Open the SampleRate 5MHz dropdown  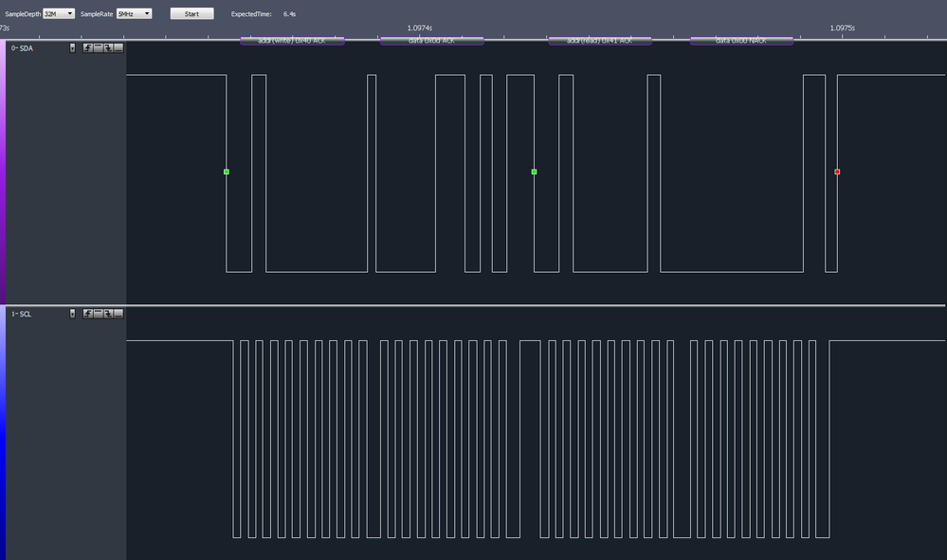point(134,13)
